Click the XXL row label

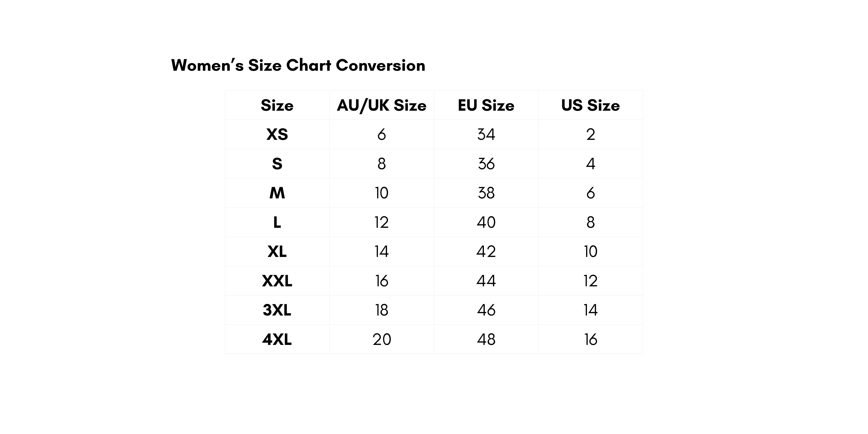pyautogui.click(x=277, y=281)
